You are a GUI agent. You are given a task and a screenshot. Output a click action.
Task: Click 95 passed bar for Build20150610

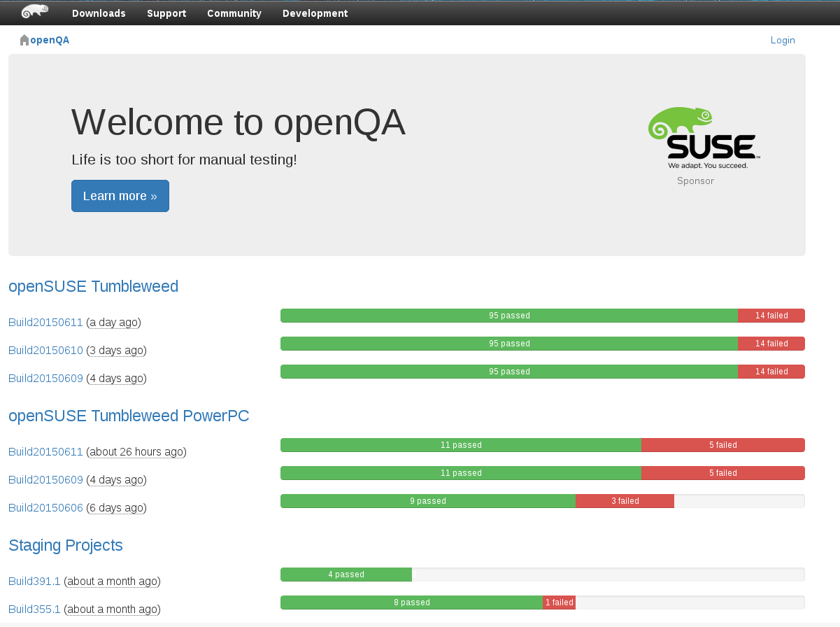click(509, 344)
